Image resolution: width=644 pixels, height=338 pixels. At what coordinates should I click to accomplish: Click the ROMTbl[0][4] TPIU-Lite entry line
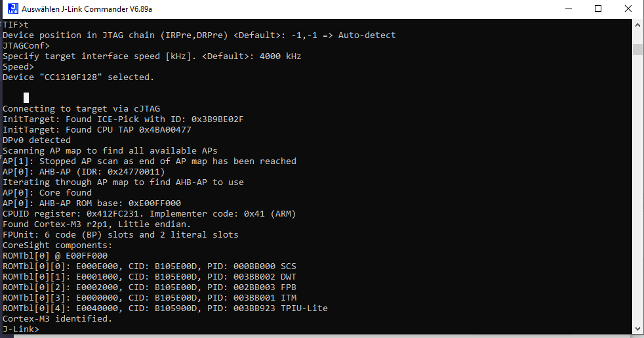[x=165, y=308]
